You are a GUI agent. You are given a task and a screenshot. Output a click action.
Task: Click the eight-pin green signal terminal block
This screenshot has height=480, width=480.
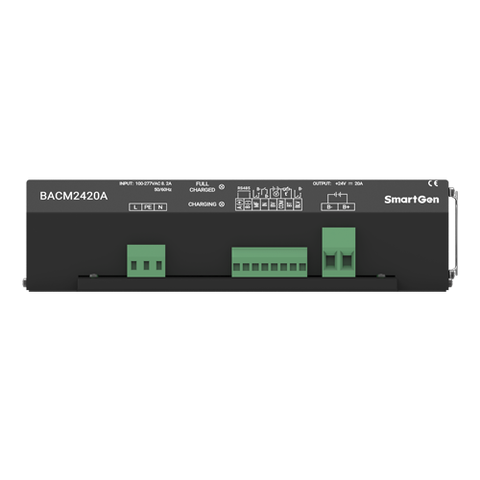(x=269, y=262)
